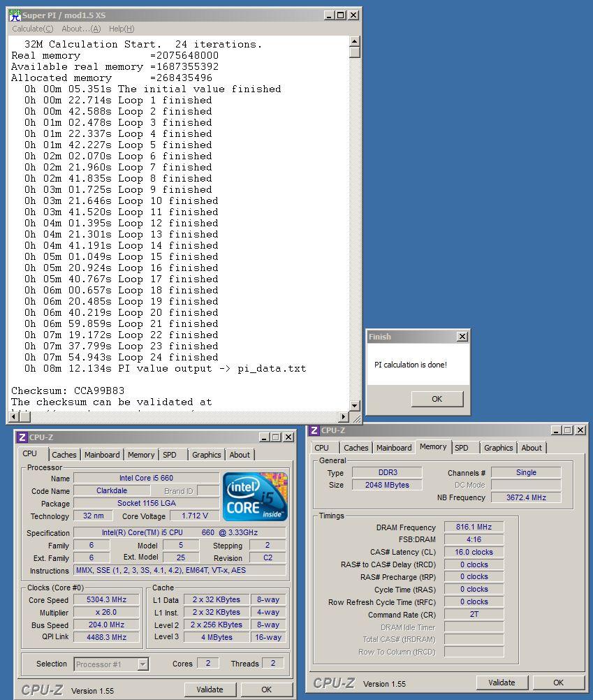This screenshot has width=593, height=700.
Task: Open the Help menu in Super PI
Action: (122, 29)
